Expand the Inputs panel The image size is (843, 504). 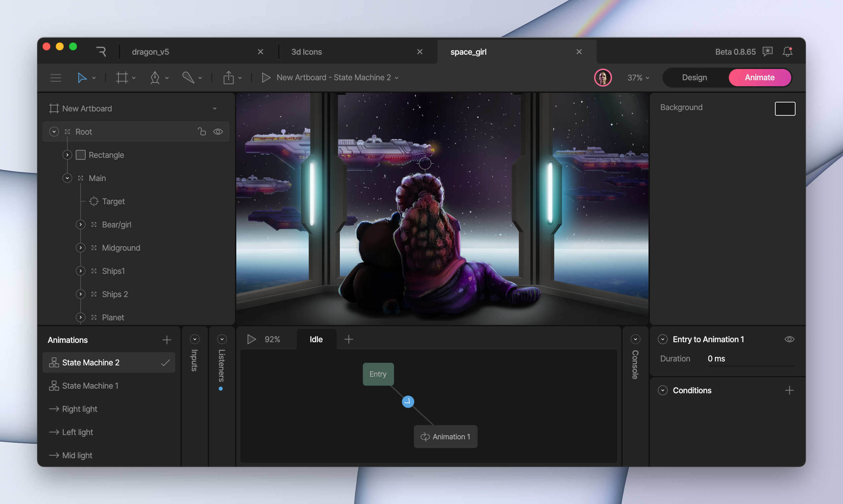195,339
